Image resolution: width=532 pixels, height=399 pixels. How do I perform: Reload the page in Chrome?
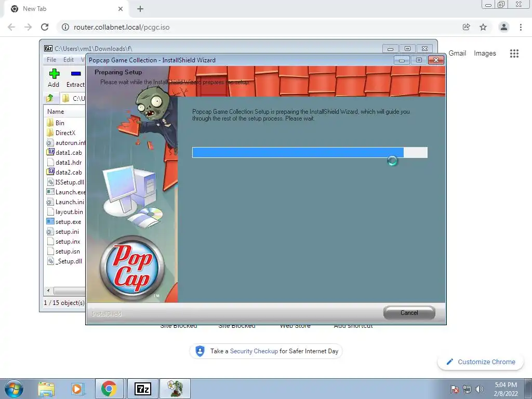click(45, 27)
